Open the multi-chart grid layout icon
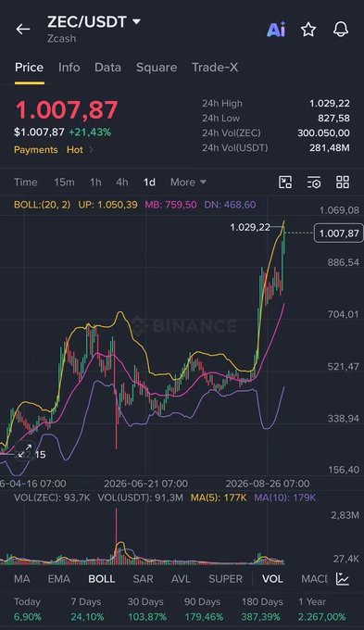The image size is (364, 630). (x=343, y=182)
